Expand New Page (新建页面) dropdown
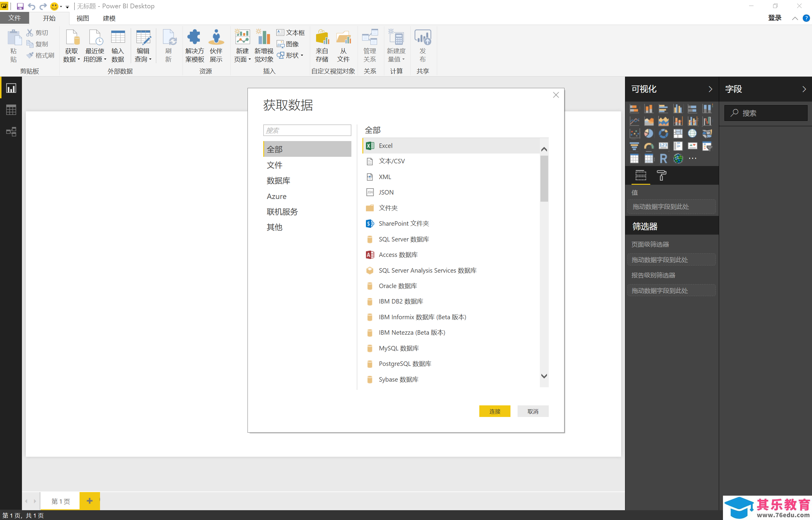The width and height of the screenshot is (812, 520). tap(250, 60)
